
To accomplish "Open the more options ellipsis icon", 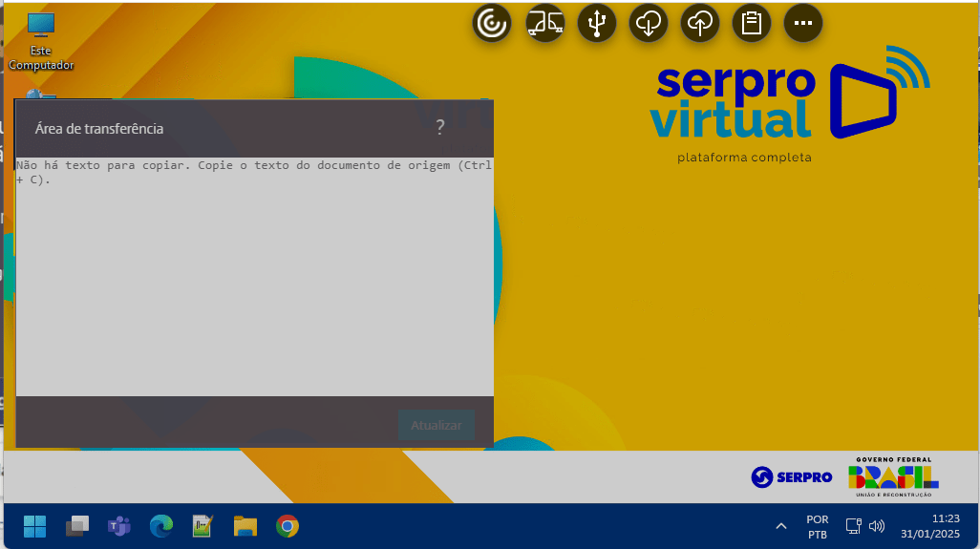I will tap(803, 23).
